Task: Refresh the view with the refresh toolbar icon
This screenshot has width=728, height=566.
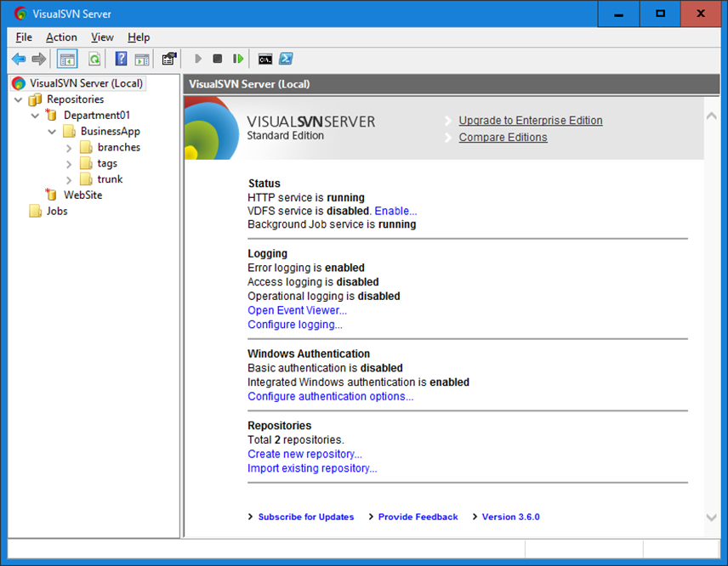Action: tap(94, 59)
